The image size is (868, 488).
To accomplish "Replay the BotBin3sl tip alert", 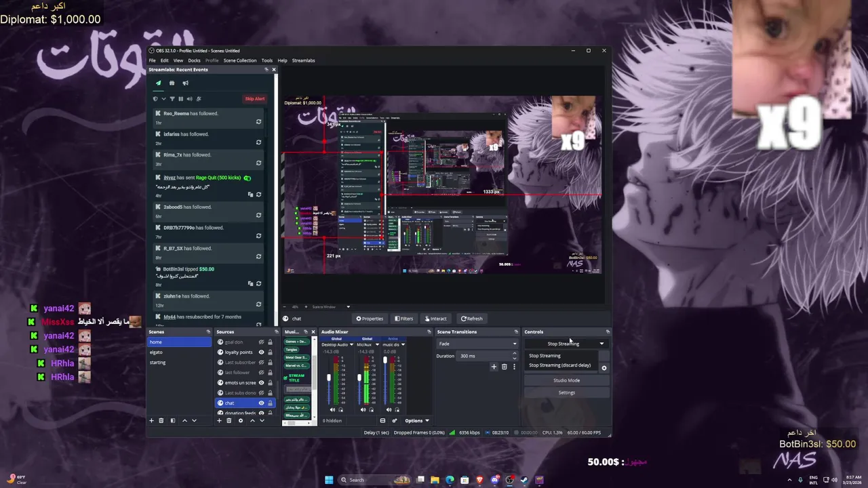I will (258, 283).
